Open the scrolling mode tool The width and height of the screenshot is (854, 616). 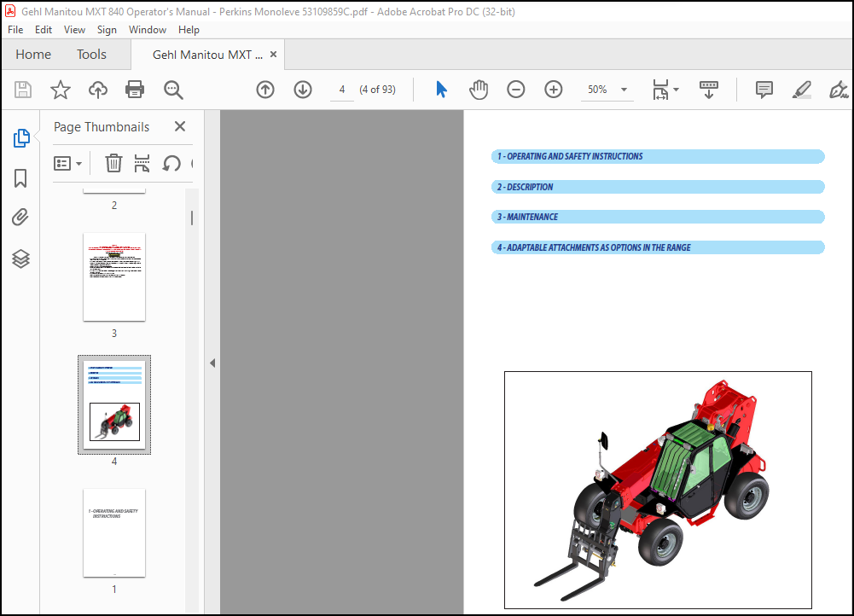[x=709, y=90]
